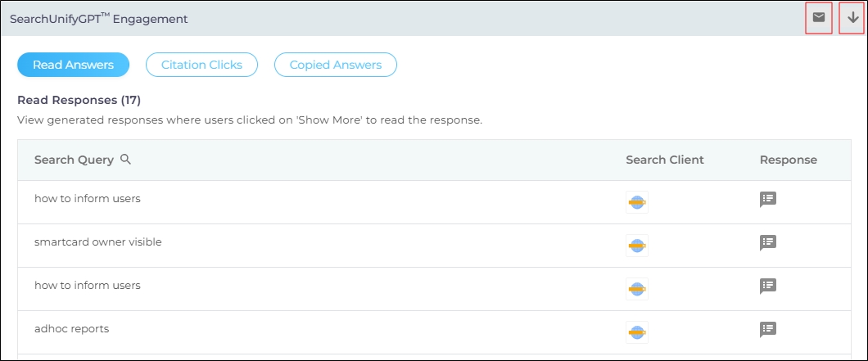View response for second 'how to inform users'

(767, 286)
